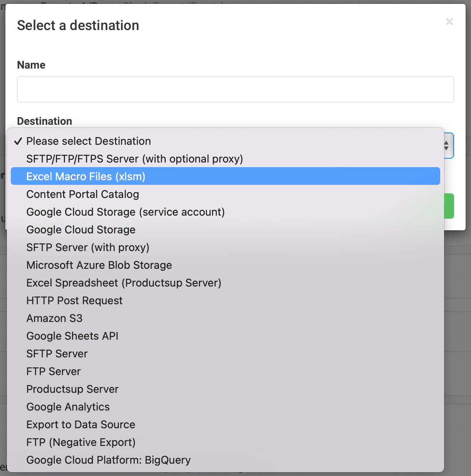Close the Select a destination dialog
The width and height of the screenshot is (471, 476).
tap(449, 22)
